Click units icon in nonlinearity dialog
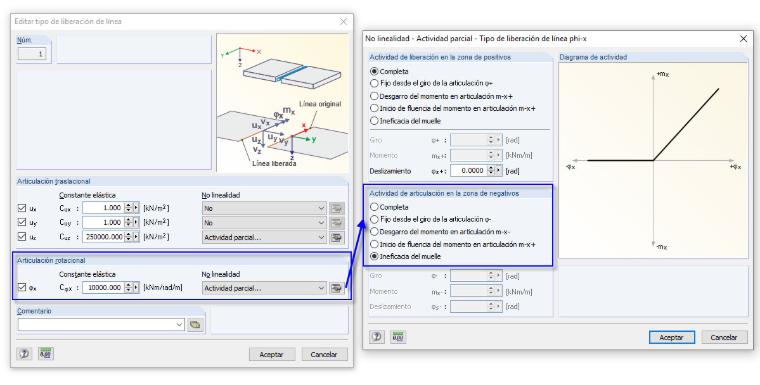 tap(398, 337)
